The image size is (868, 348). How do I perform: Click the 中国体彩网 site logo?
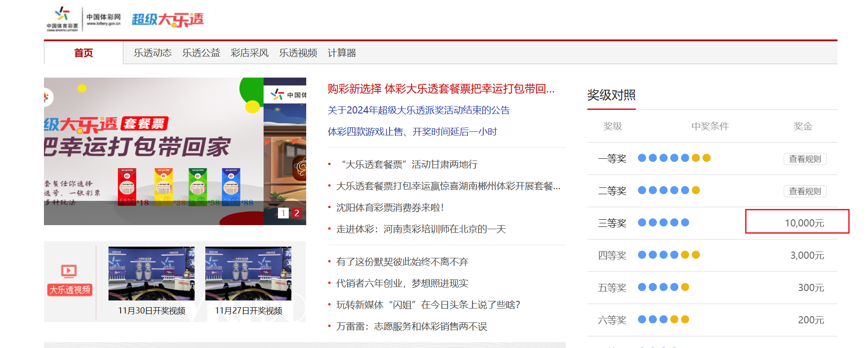[x=104, y=19]
